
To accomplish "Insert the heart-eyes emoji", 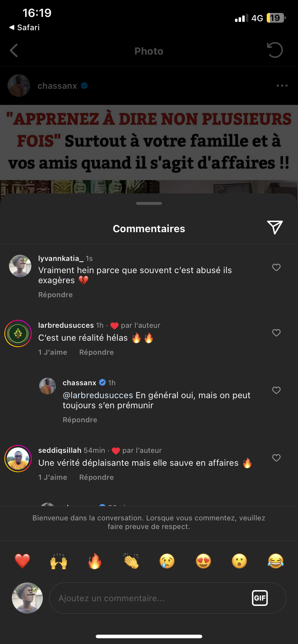I will tap(203, 561).
